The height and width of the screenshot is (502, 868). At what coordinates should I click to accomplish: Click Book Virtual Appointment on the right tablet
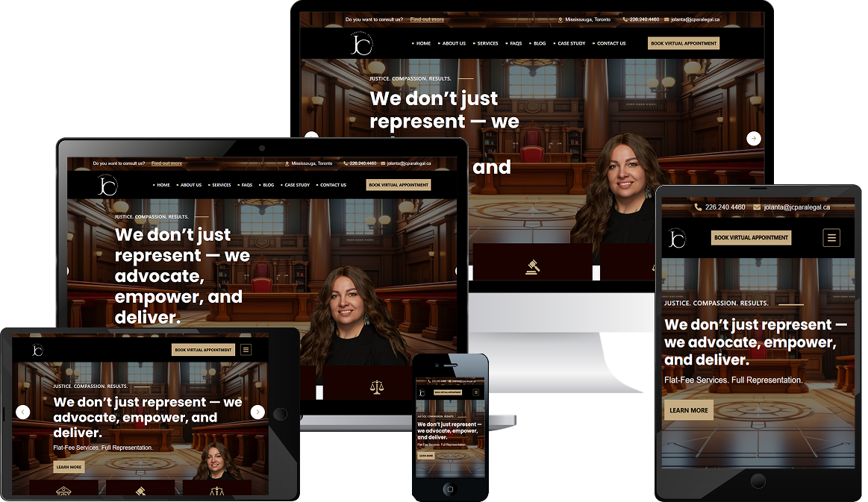[751, 237]
